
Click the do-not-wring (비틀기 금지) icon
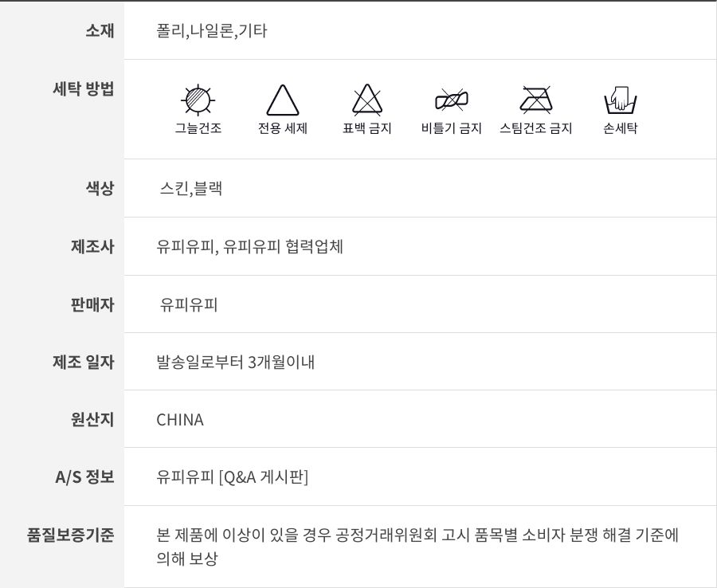pos(452,100)
